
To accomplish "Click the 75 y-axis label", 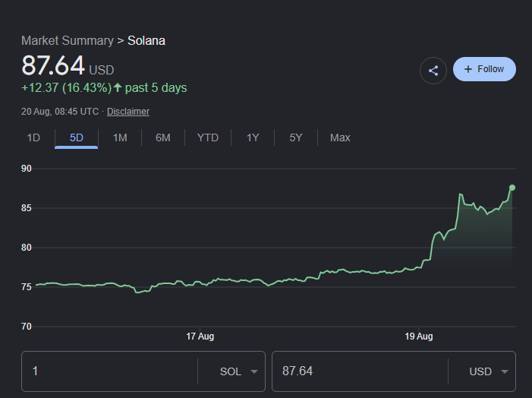I will (x=26, y=287).
